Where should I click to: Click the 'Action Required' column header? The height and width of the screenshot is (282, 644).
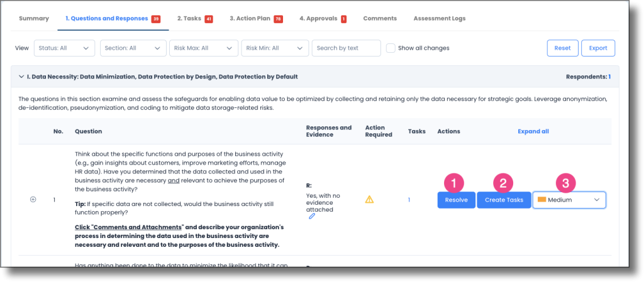pyautogui.click(x=379, y=131)
